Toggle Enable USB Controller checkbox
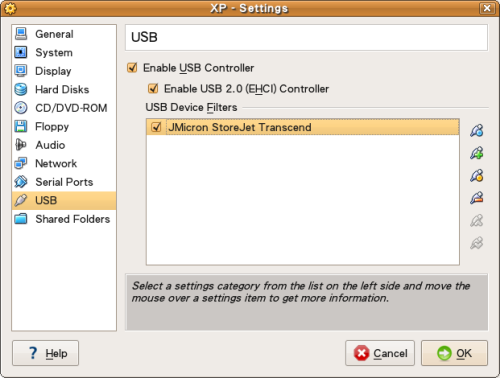 132,68
